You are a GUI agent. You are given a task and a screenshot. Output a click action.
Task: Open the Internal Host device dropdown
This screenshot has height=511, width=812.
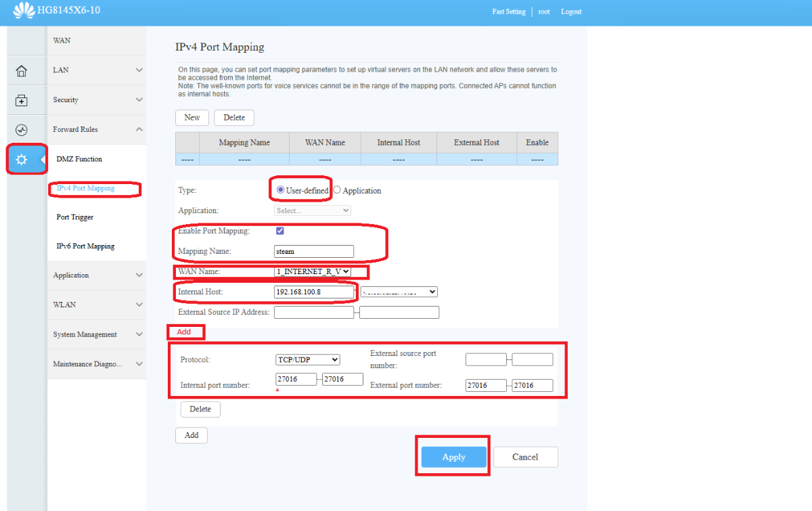tap(399, 292)
